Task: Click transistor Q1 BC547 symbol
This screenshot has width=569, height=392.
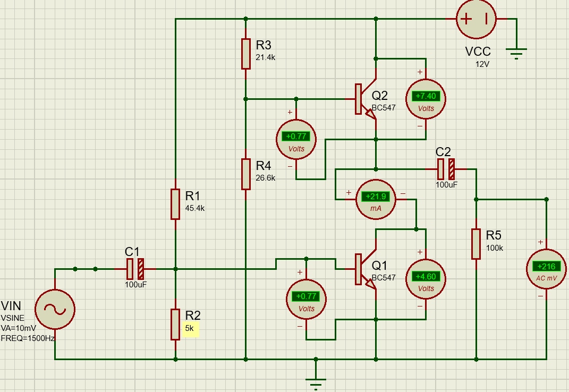Action: [x=365, y=269]
